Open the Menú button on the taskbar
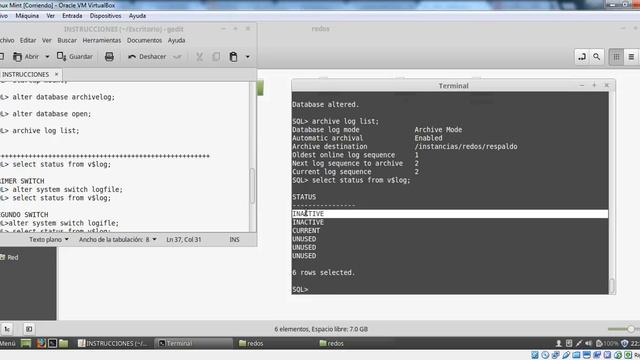 tap(7, 343)
